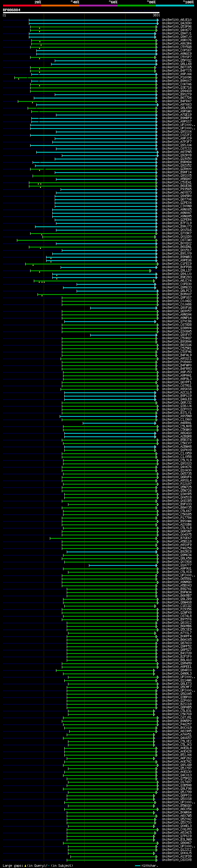Click the UniRef100_Q3E716 label
Viewport: 197px width, 868px height.
176,88
